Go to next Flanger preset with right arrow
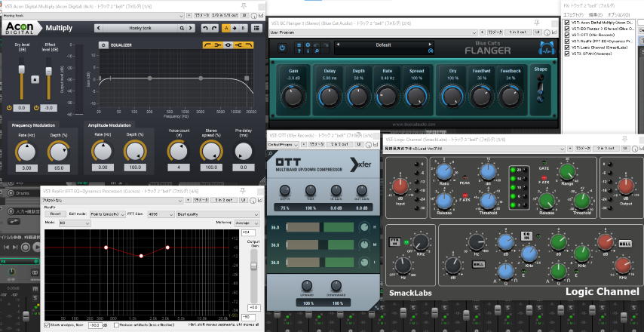 click(430, 45)
